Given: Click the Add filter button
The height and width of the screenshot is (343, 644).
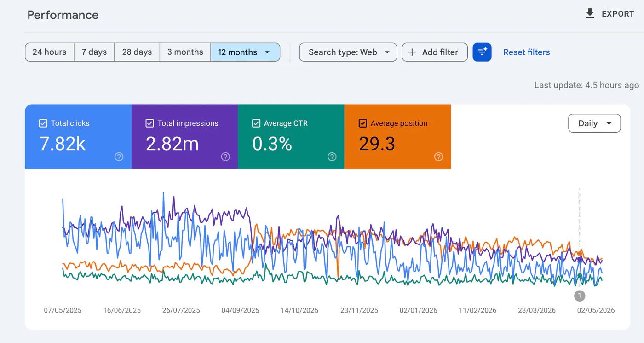Looking at the screenshot, I should (x=435, y=52).
